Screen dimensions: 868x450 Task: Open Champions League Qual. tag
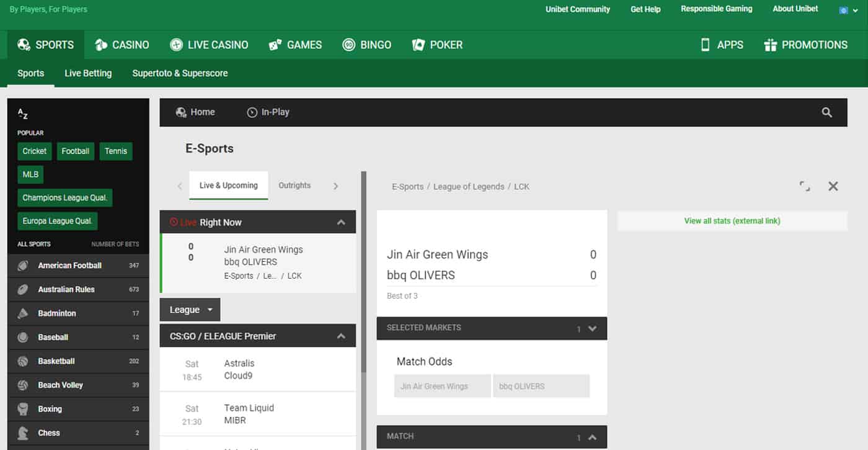[65, 197]
